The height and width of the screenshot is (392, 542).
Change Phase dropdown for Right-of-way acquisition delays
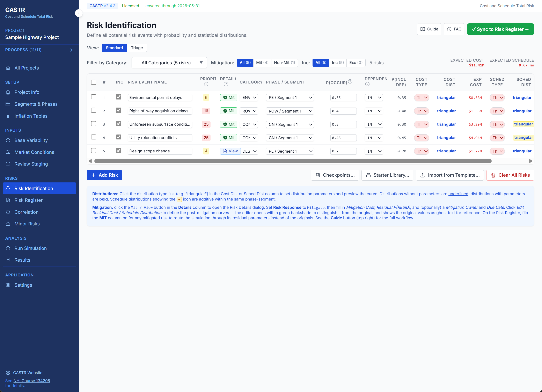(290, 111)
